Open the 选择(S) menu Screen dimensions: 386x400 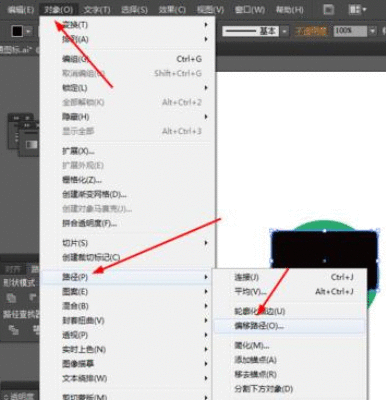click(134, 10)
